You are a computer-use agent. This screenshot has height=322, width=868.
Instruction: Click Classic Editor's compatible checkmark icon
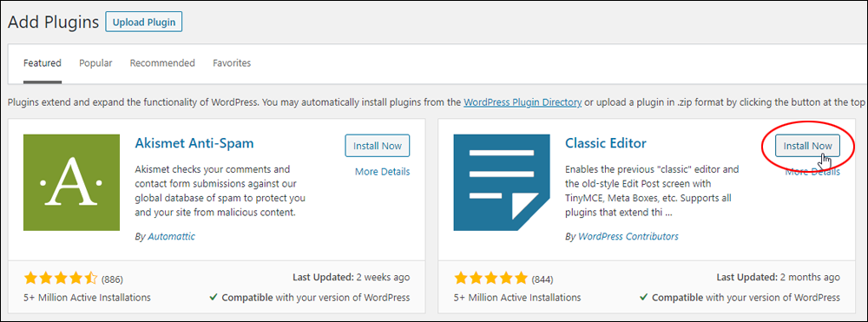tap(643, 298)
